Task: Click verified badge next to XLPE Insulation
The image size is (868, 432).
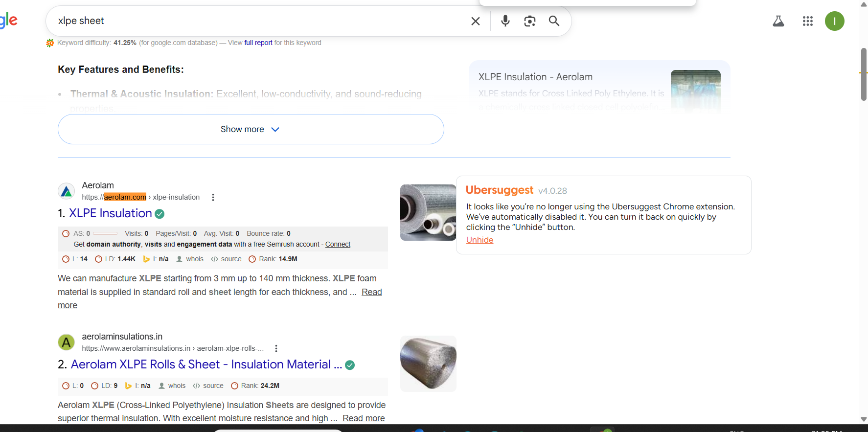Action: tap(160, 214)
